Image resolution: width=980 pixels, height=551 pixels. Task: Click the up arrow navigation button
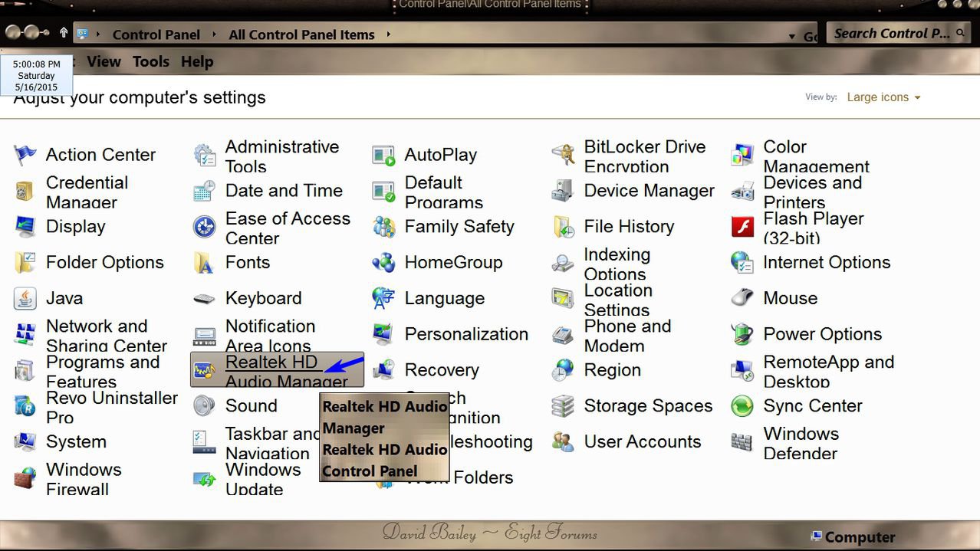(x=64, y=33)
